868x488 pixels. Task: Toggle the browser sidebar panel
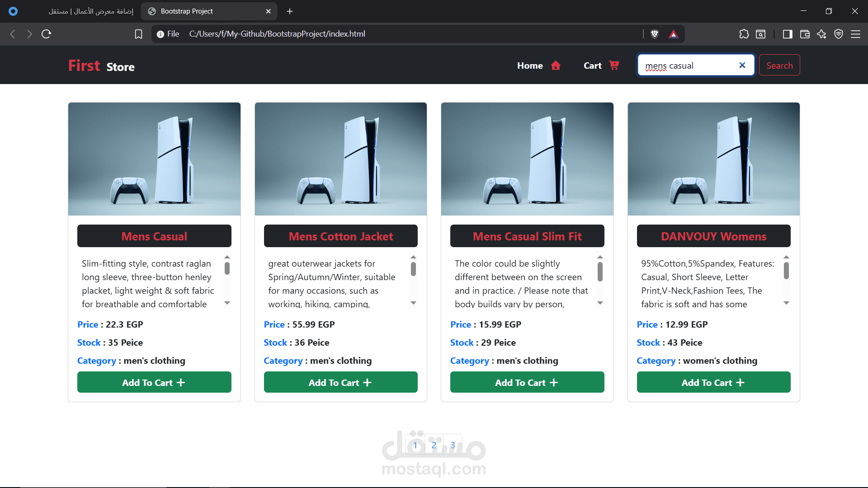(788, 34)
